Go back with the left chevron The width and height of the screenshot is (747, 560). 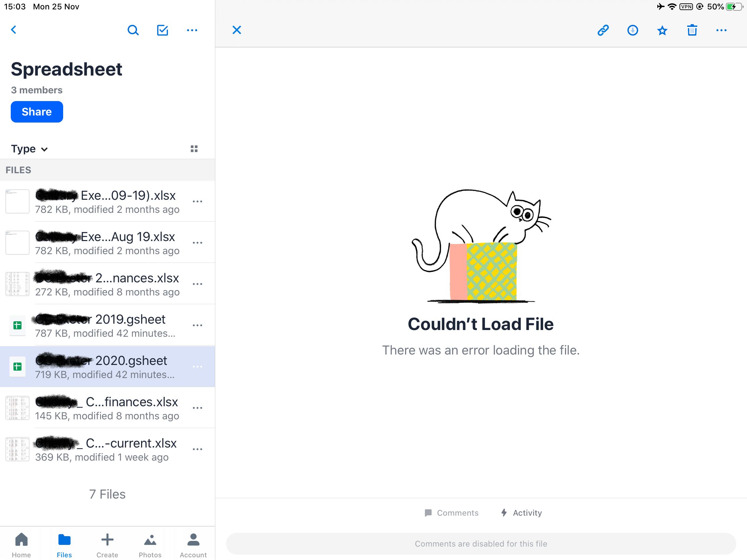pyautogui.click(x=14, y=30)
